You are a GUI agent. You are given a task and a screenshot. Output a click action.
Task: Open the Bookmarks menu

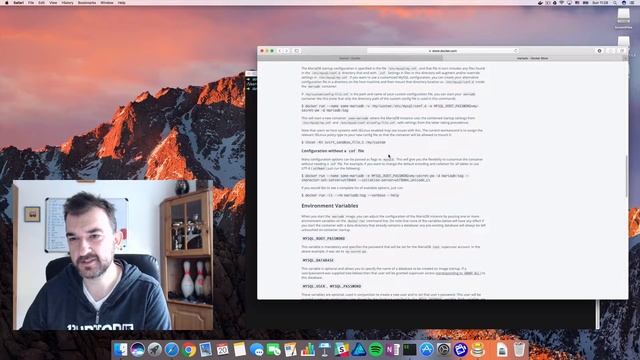point(87,2)
